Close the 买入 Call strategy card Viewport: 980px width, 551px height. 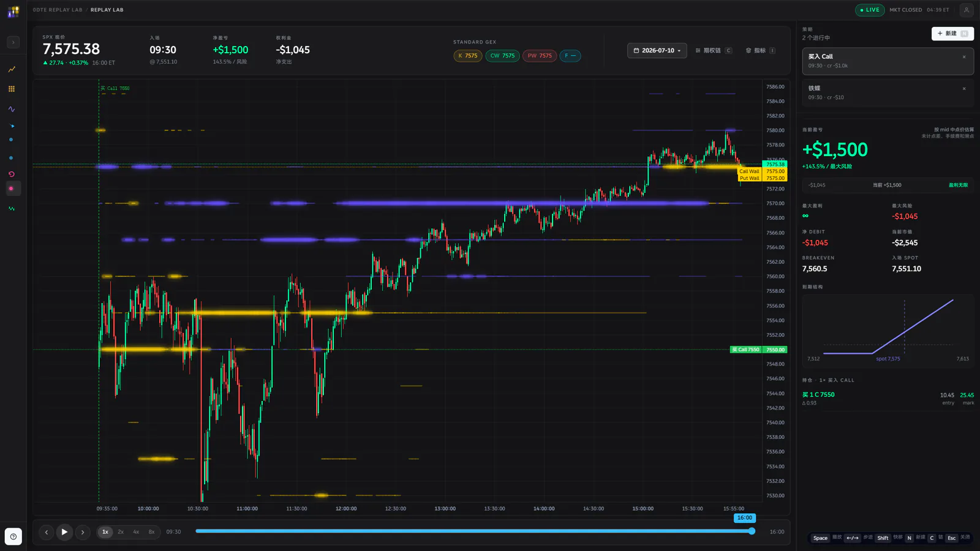964,57
